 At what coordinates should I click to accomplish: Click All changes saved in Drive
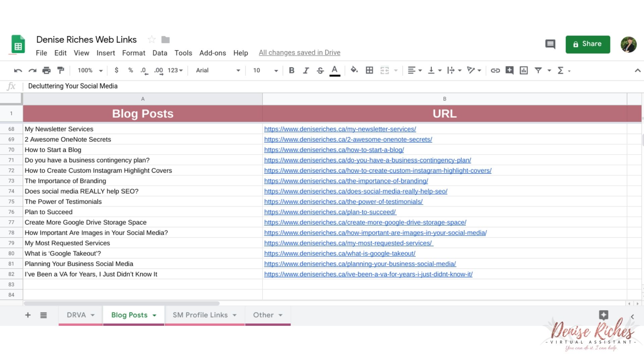tap(300, 53)
